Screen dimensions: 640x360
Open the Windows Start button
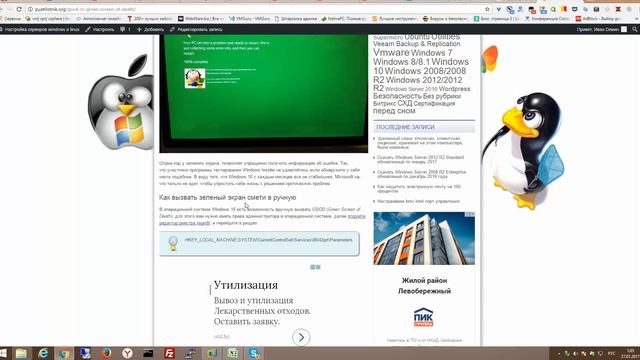click(x=4, y=353)
